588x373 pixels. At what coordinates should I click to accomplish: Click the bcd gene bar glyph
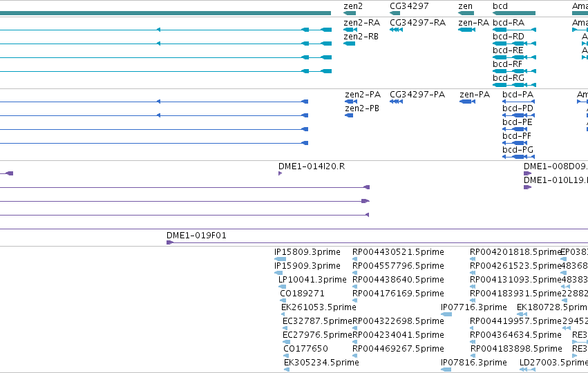pos(514,14)
